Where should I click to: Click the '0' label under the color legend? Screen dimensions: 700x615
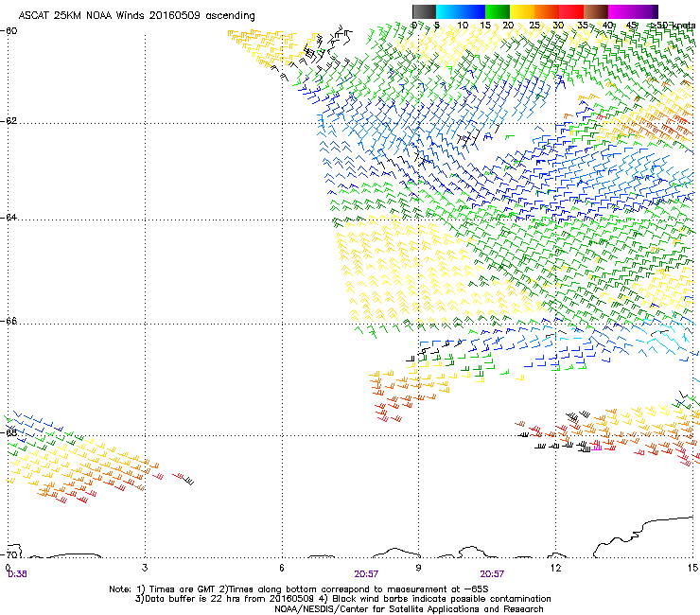pos(414,26)
